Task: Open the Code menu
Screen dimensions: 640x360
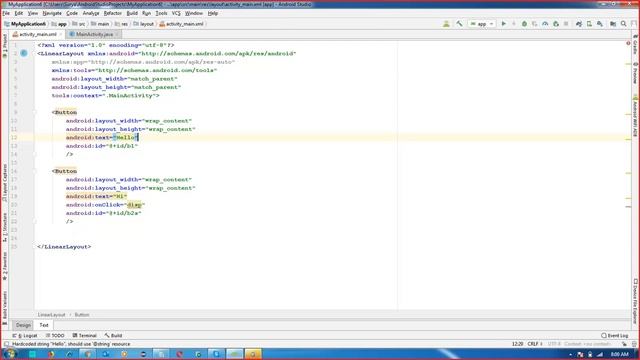Action: pos(72,13)
